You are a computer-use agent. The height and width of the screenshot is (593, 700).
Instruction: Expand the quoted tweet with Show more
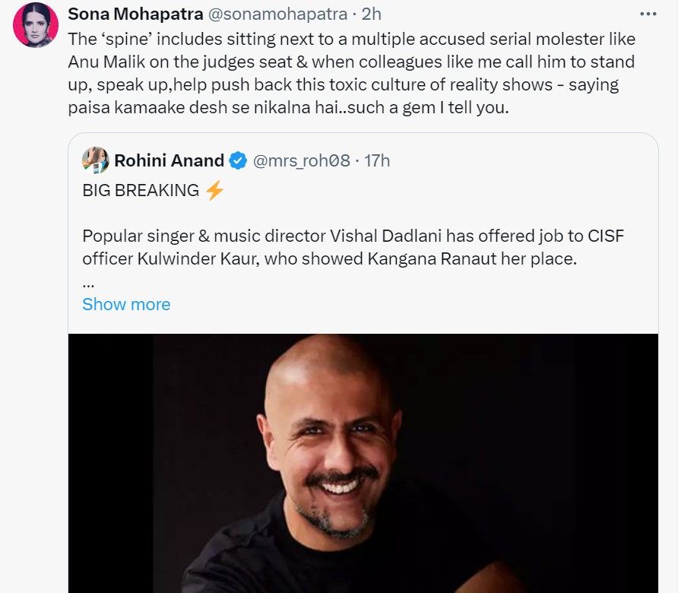click(126, 304)
